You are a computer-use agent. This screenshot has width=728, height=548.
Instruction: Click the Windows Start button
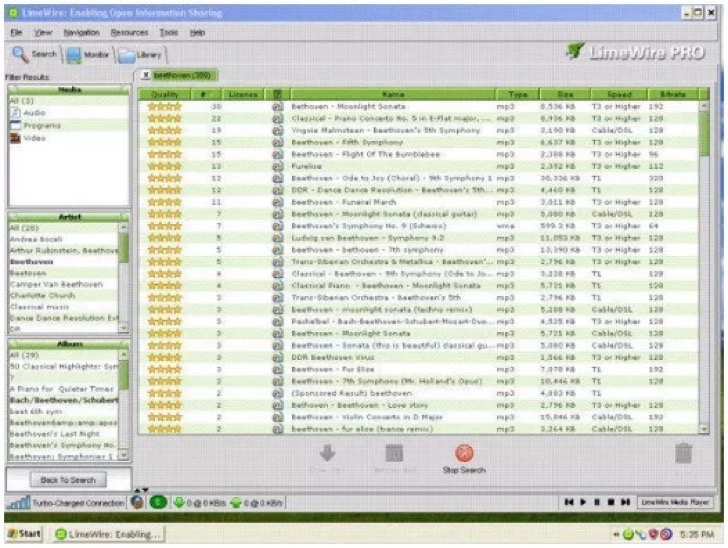24,534
